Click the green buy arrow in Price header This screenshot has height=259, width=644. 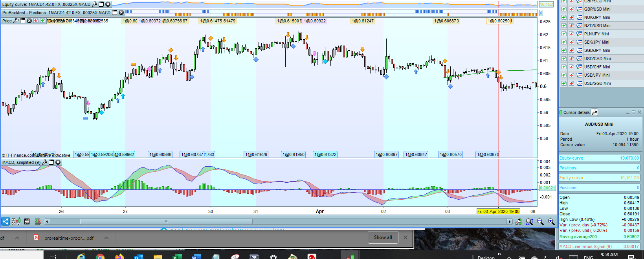42,21
